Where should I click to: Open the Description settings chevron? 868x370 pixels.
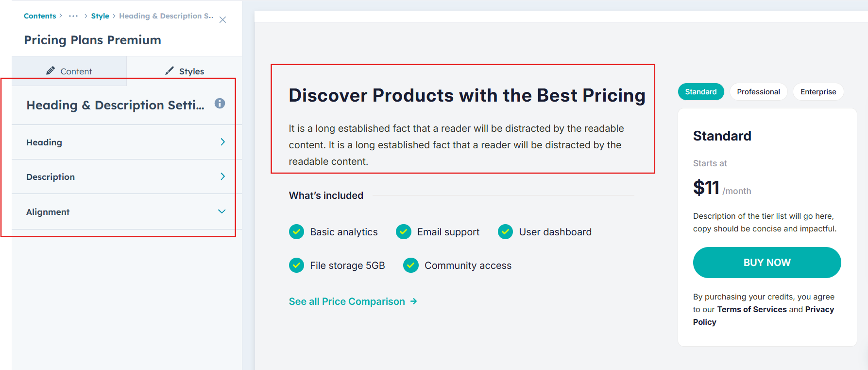point(222,176)
